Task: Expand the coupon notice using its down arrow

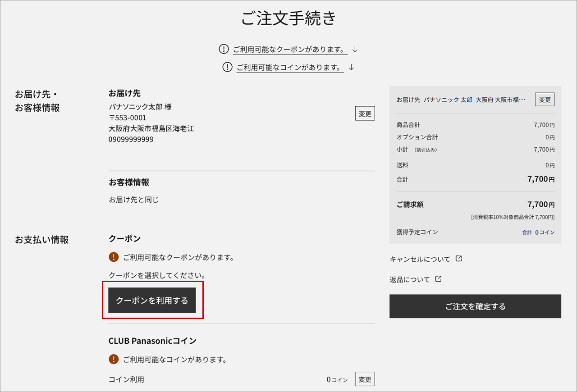Action: 355,49
